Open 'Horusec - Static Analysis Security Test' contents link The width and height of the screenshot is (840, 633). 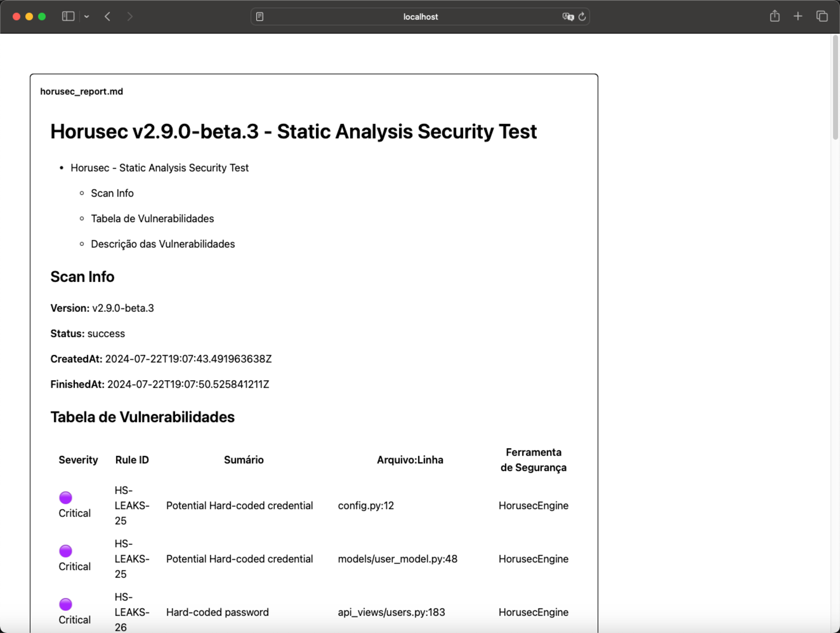(159, 168)
